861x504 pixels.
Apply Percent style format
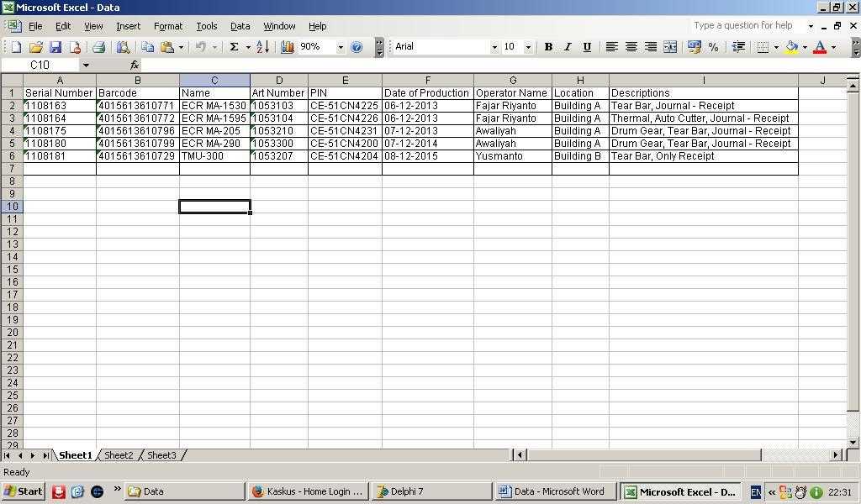click(x=713, y=47)
